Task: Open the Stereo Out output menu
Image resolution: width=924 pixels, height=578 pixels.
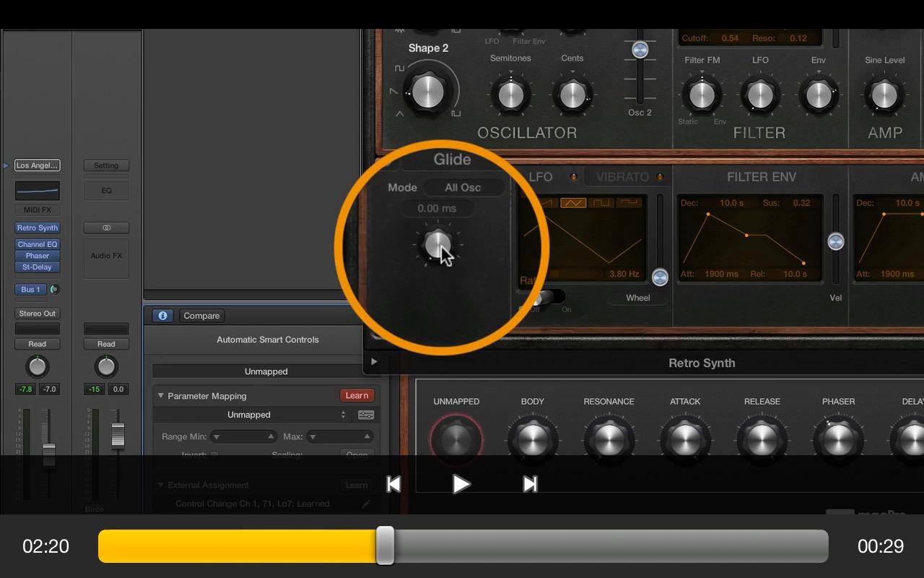Action: 37,314
